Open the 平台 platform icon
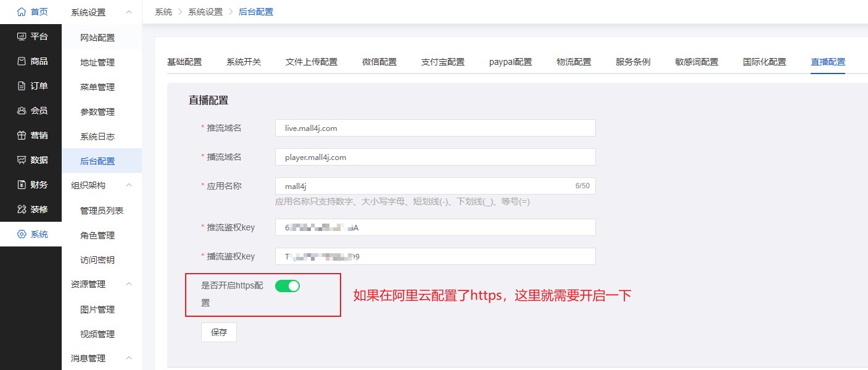 pos(22,36)
